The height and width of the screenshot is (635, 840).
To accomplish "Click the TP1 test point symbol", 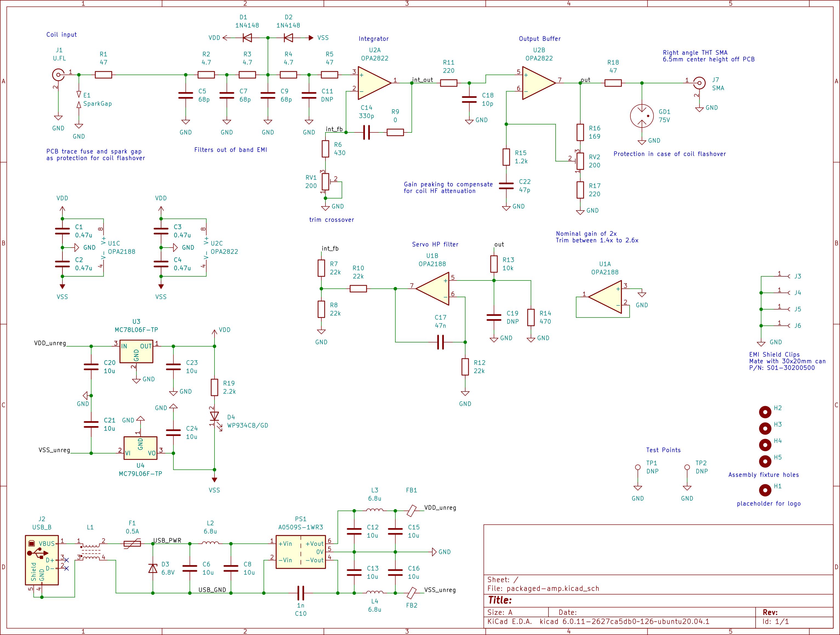I will (x=638, y=468).
